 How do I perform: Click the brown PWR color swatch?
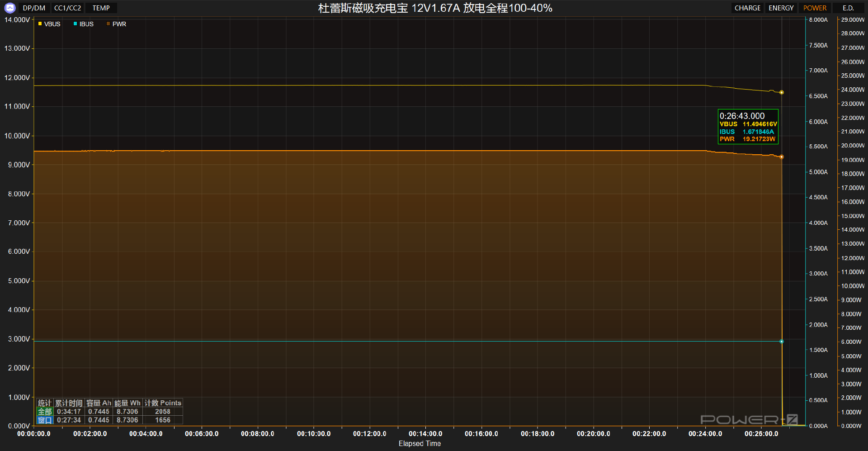coord(108,24)
